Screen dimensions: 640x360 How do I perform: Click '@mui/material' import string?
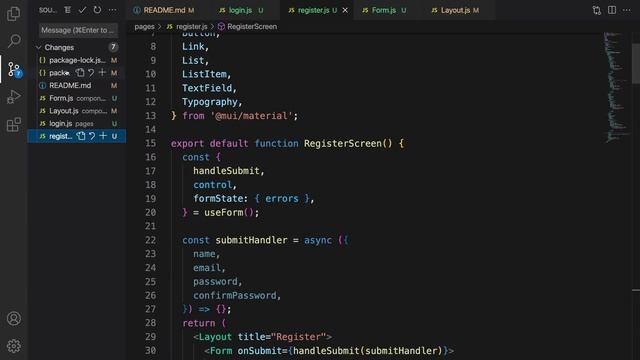coord(251,116)
